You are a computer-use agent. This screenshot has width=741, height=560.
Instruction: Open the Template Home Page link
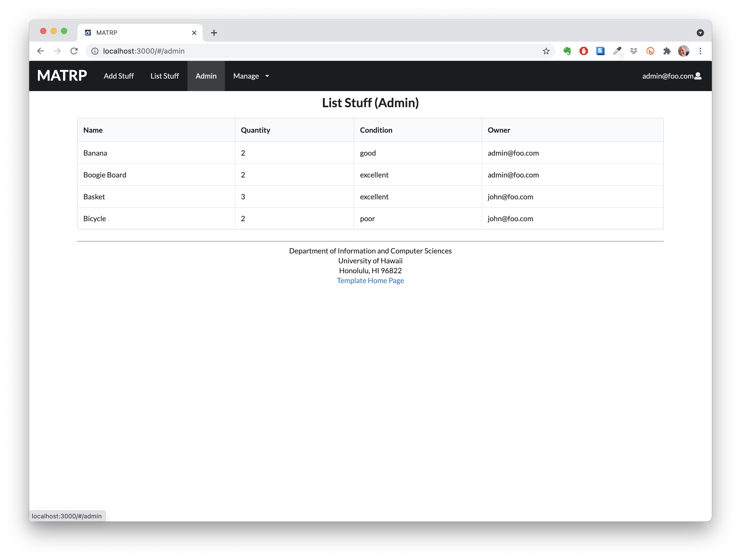pos(370,281)
